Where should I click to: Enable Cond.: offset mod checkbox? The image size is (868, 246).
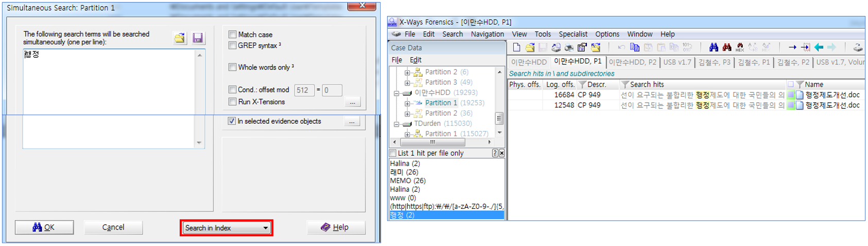[x=232, y=90]
